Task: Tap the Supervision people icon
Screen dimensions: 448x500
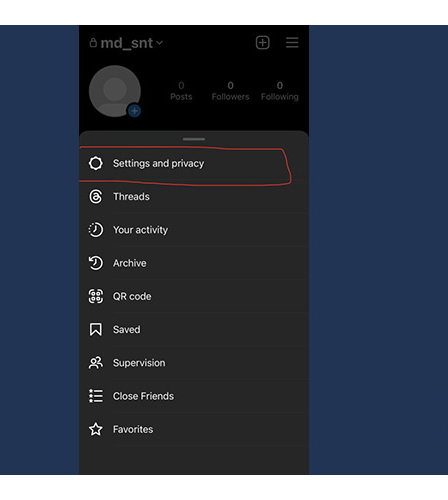Action: click(96, 363)
